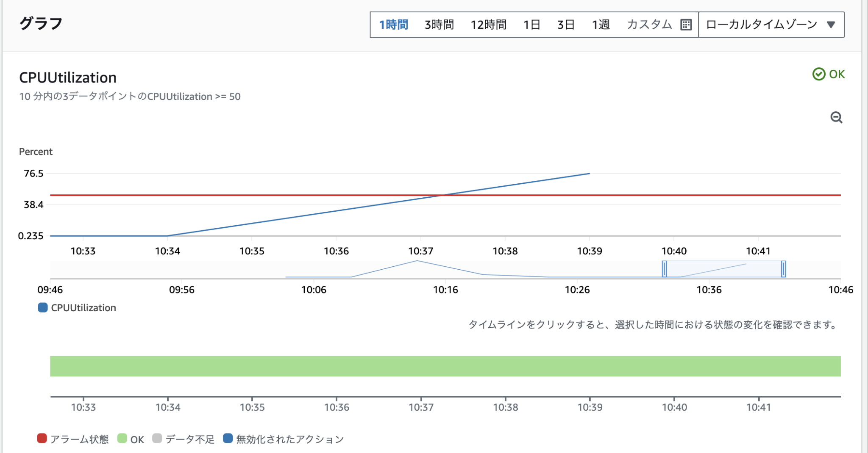Viewport: 868px width, 453px height.
Task: Toggle the CPUUtilization series via its legend
Action: pyautogui.click(x=83, y=307)
